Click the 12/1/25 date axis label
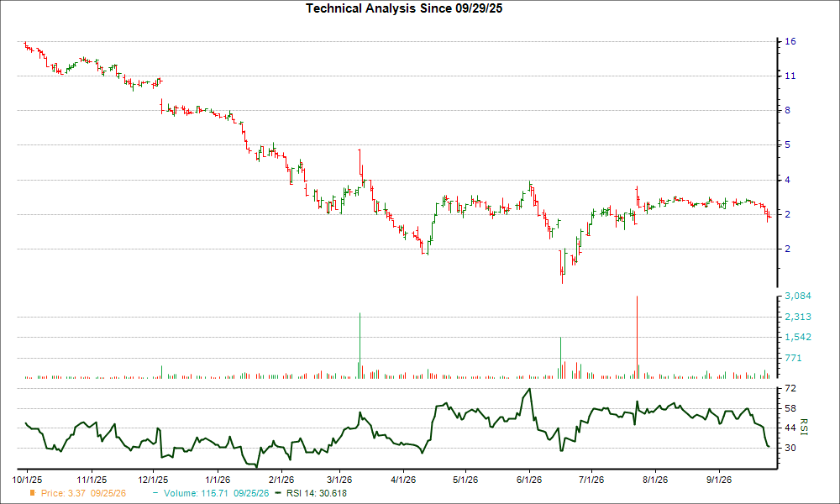Viewport: 840px width, 504px height. click(154, 480)
